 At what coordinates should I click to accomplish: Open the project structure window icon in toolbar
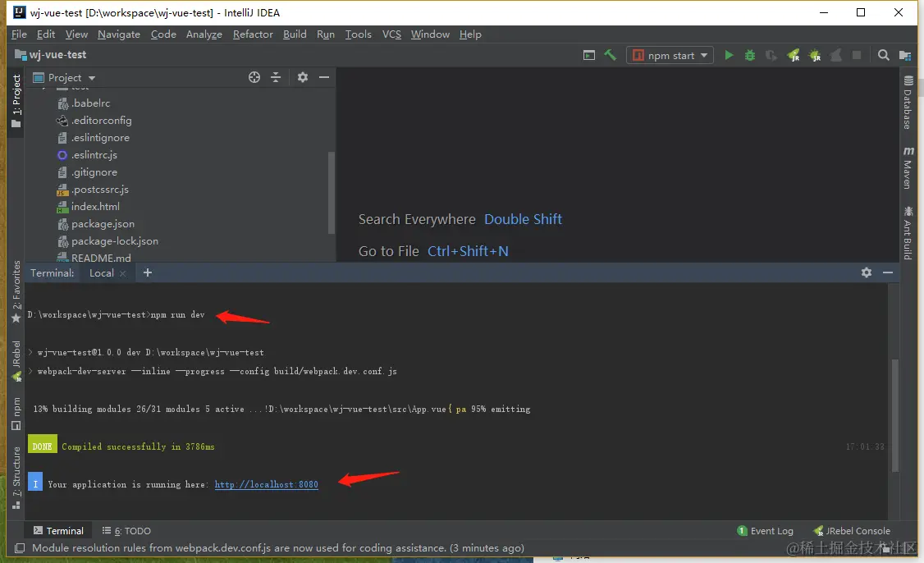(588, 55)
